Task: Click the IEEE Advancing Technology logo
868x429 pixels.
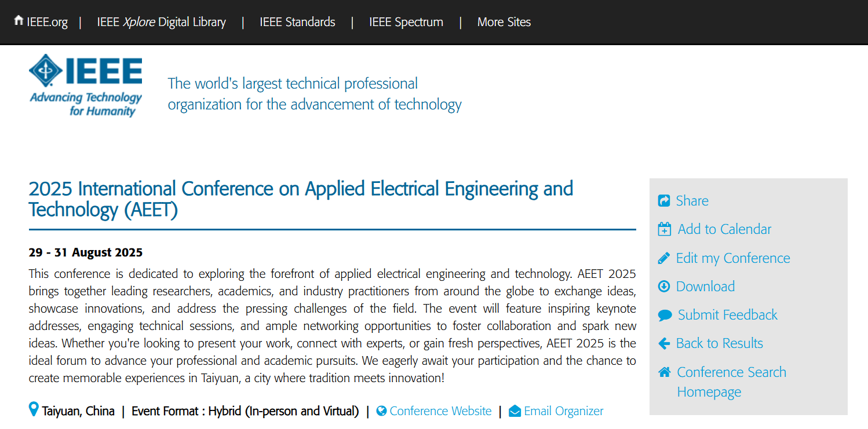Action: click(x=85, y=84)
